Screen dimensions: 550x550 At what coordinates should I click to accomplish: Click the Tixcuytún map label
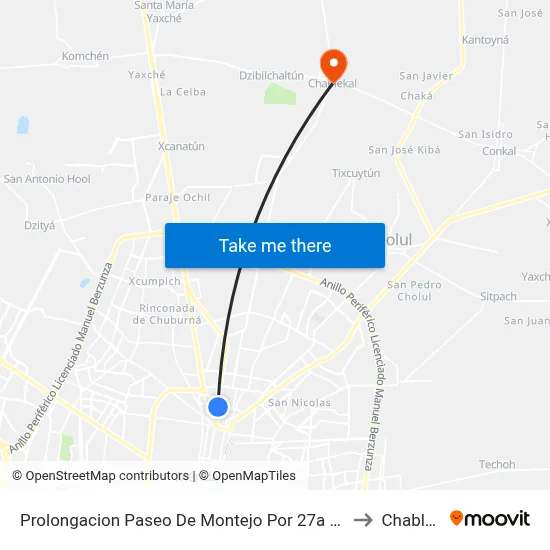tap(356, 174)
